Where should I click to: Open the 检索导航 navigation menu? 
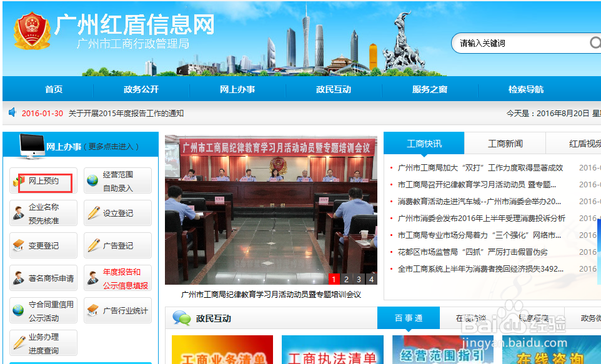[525, 89]
